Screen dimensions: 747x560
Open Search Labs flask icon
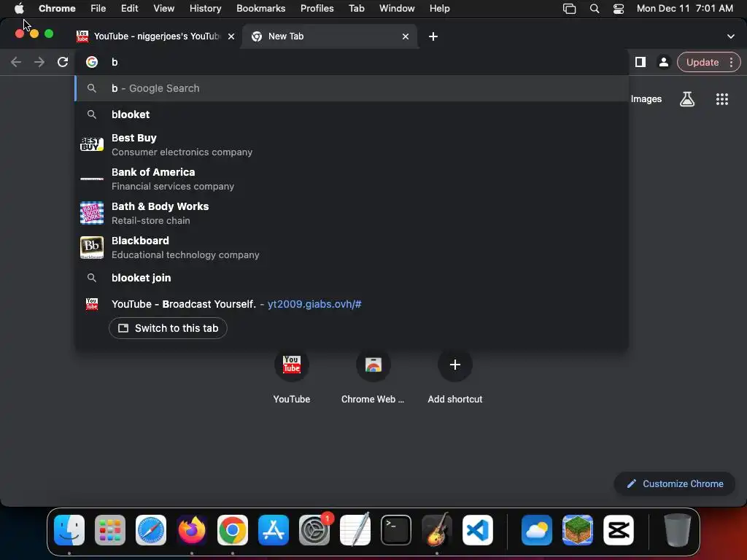coord(687,99)
